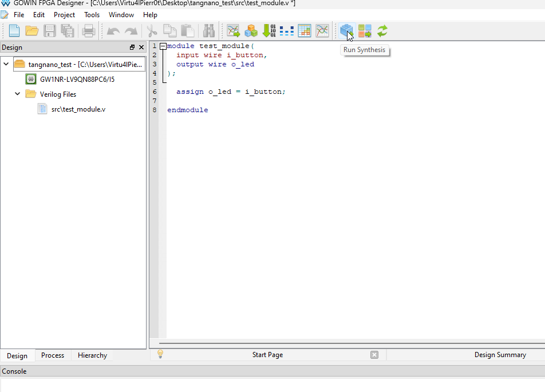Close the Design panel
Image resolution: width=545 pixels, height=392 pixels.
click(141, 47)
